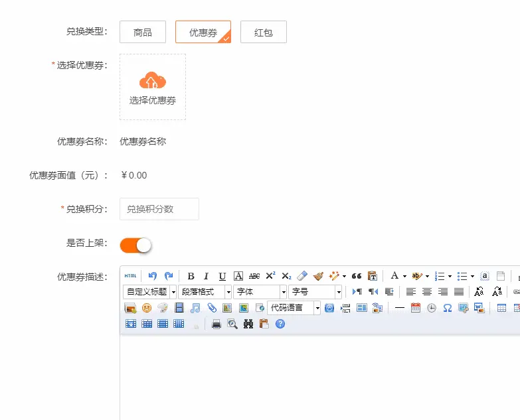Apply italic formatting in the editor
This screenshot has height=420, width=520.
[206, 276]
